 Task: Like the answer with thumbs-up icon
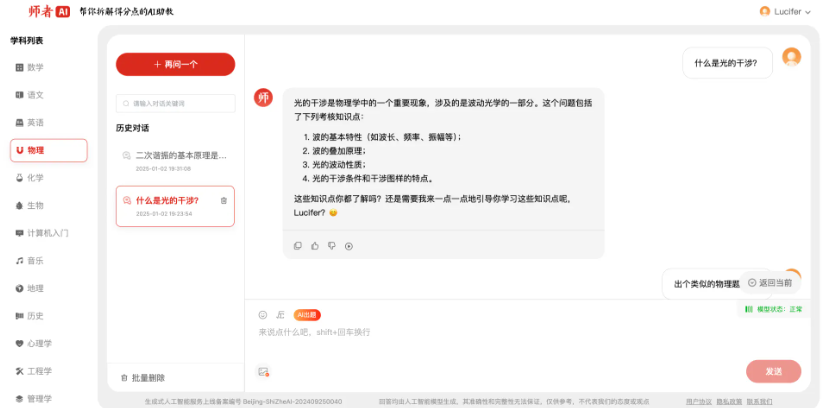tap(315, 246)
